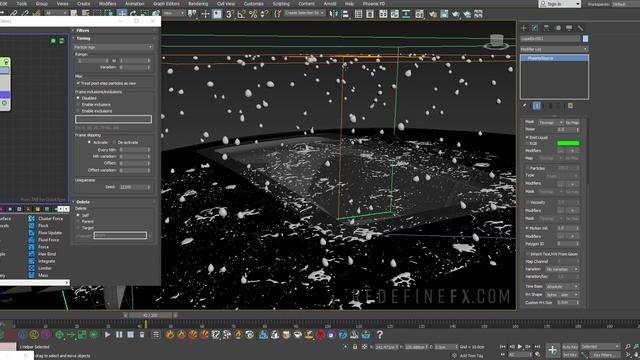The width and height of the screenshot is (640, 360).
Task: Open the Animation menu
Action: click(134, 3)
